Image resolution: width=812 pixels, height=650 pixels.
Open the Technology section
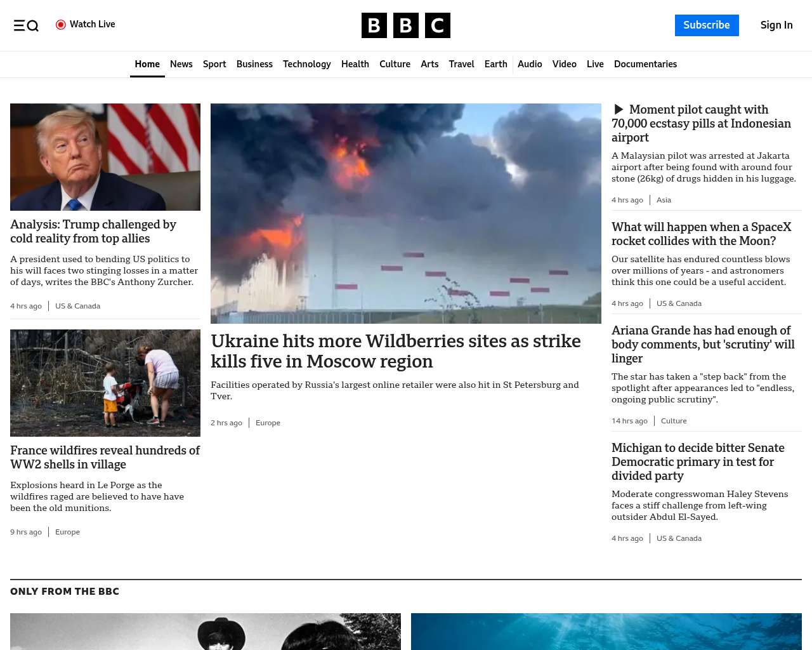[307, 64]
